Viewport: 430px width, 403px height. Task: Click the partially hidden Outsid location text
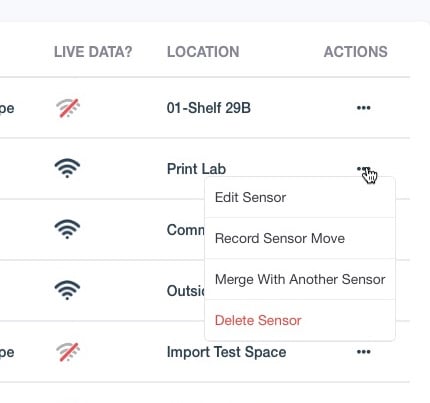(186, 291)
